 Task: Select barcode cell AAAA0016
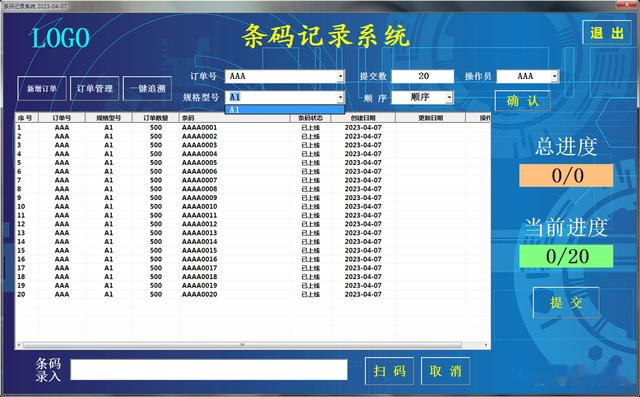200,259
